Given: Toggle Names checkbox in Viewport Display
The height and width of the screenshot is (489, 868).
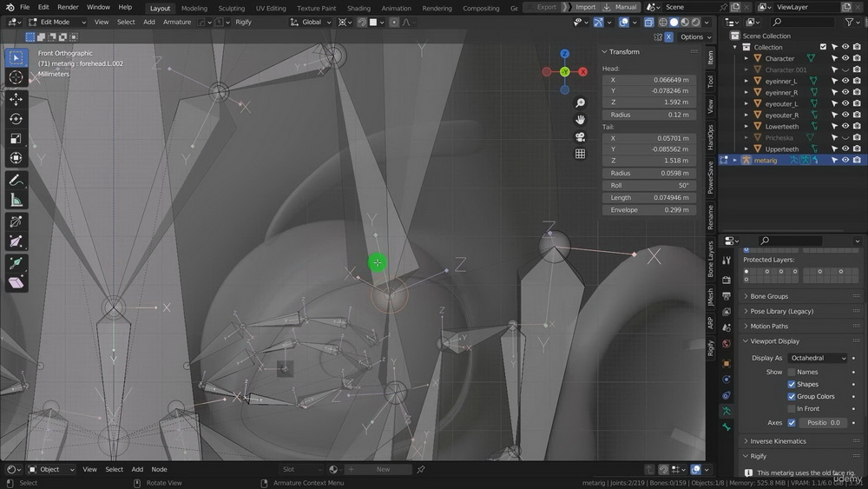Looking at the screenshot, I should (792, 372).
